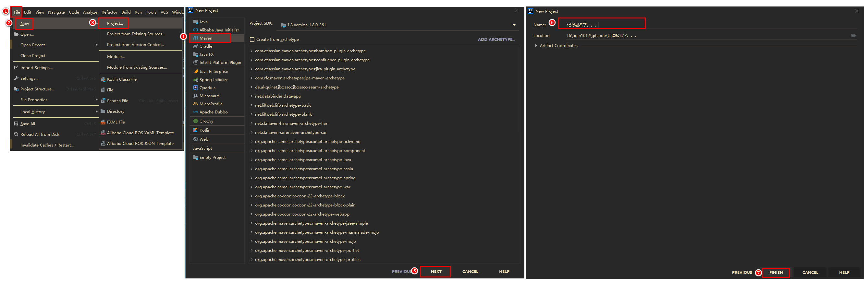The height and width of the screenshot is (282, 868).
Task: Choose Alibaba Cloud ROS JSON Template
Action: (141, 144)
